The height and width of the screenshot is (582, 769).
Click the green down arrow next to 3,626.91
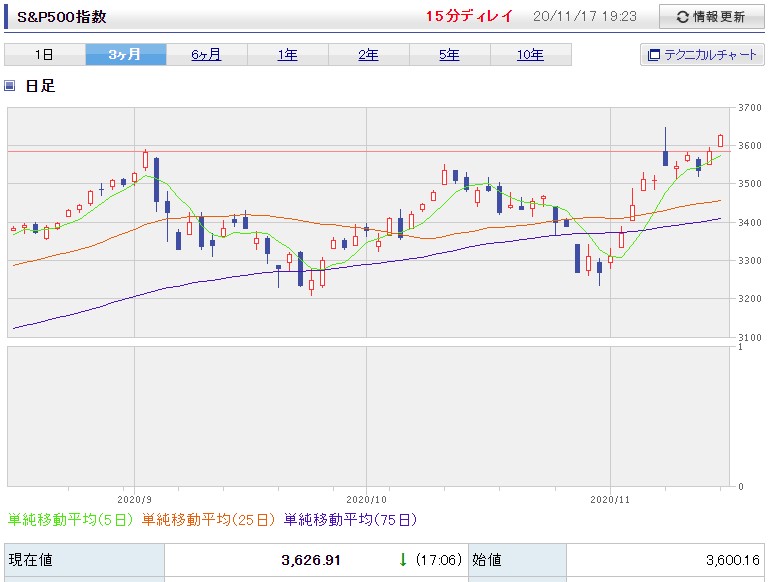pyautogui.click(x=403, y=559)
